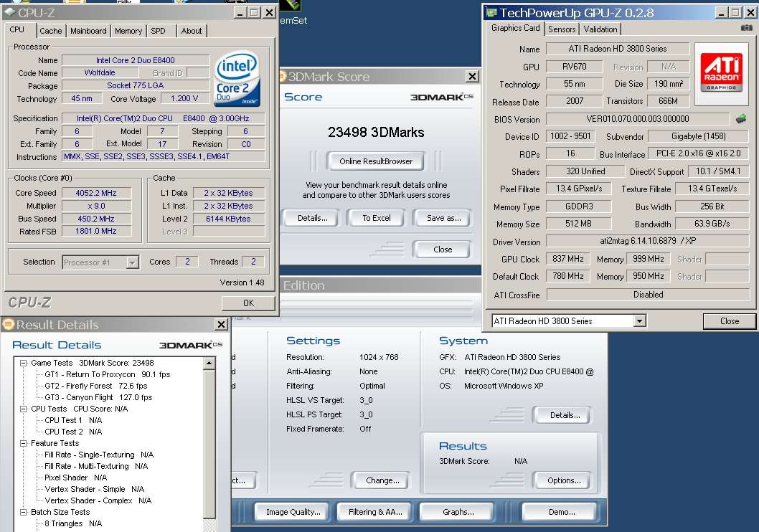Collapse the CPU Tests tree node
759x532 pixels.
pyautogui.click(x=23, y=409)
